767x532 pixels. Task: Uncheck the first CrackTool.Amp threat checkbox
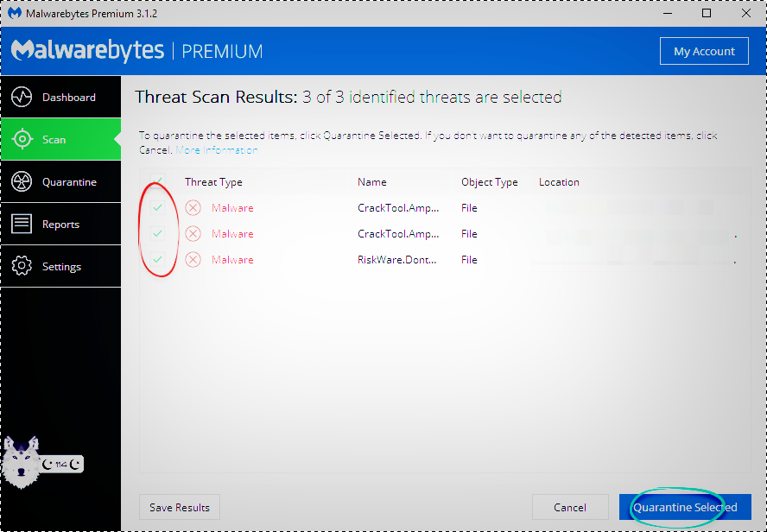coord(158,208)
